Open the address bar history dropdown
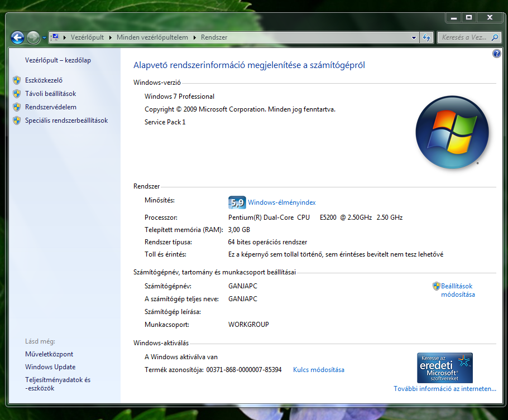This screenshot has height=420, width=508. pos(414,37)
